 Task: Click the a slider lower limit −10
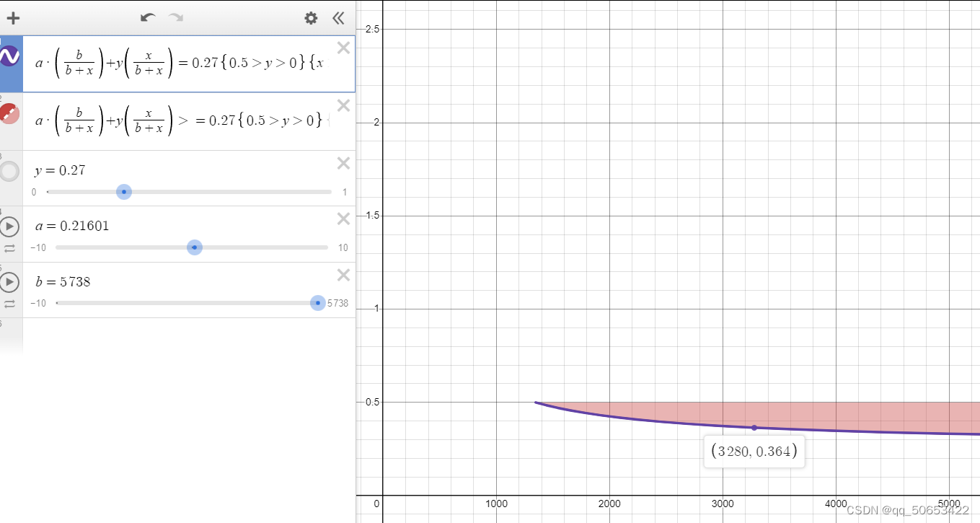[x=38, y=248]
